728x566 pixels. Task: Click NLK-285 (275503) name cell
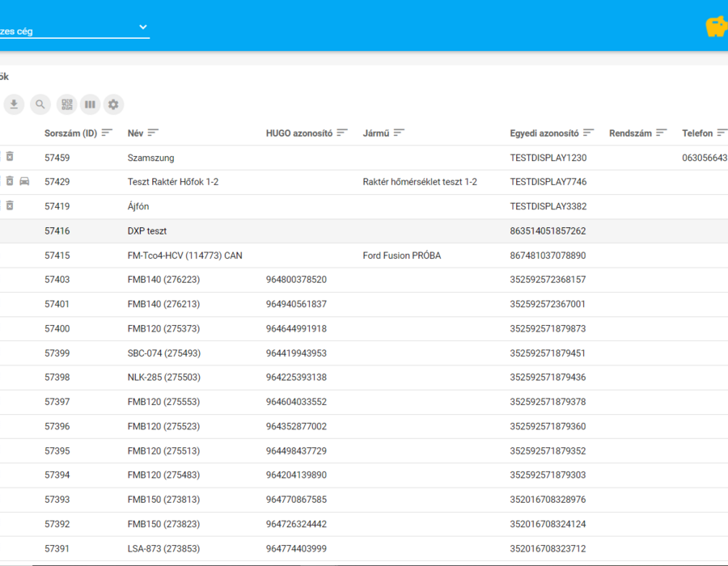click(x=164, y=377)
